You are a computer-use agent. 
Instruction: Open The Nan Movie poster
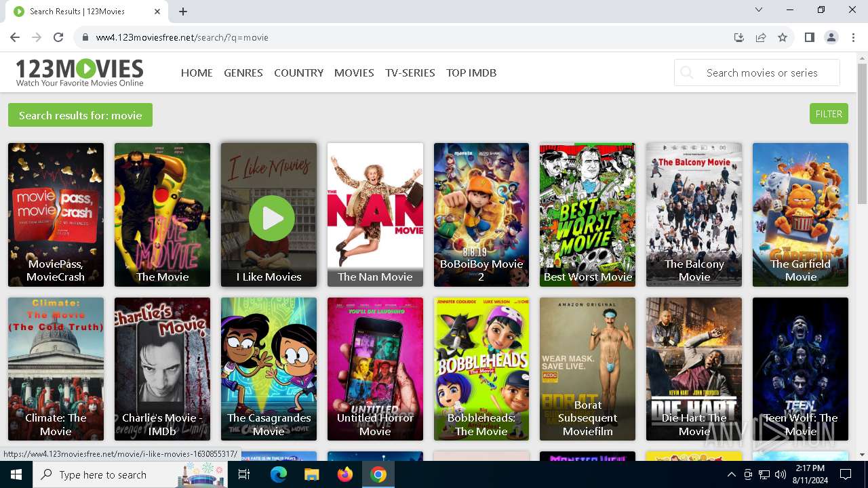tap(375, 215)
